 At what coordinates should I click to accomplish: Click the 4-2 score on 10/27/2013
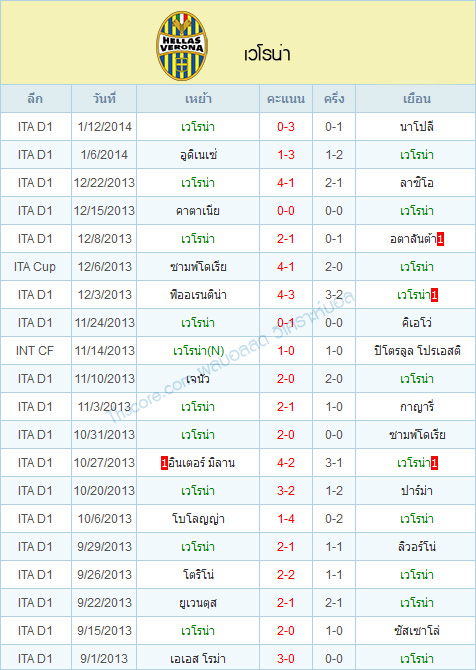coord(285,463)
